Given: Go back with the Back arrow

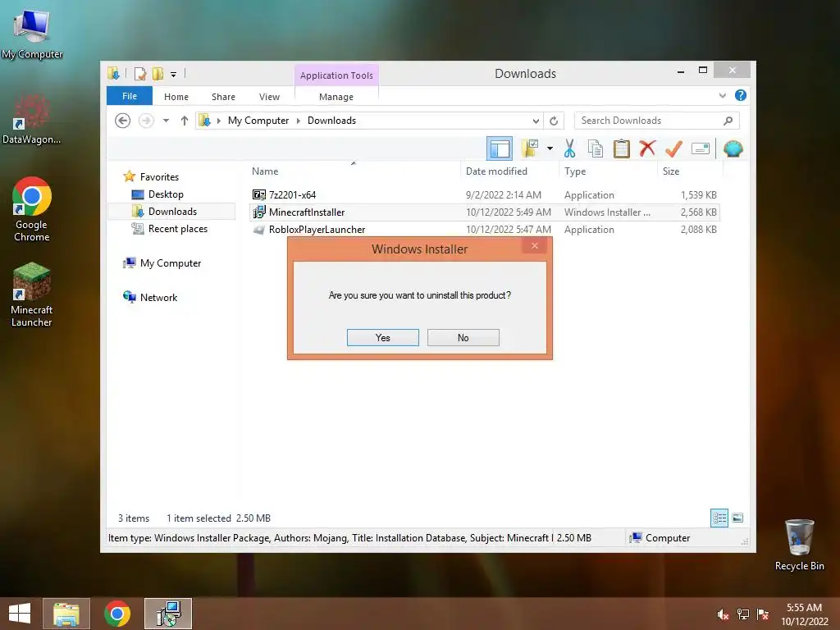Looking at the screenshot, I should click(123, 121).
